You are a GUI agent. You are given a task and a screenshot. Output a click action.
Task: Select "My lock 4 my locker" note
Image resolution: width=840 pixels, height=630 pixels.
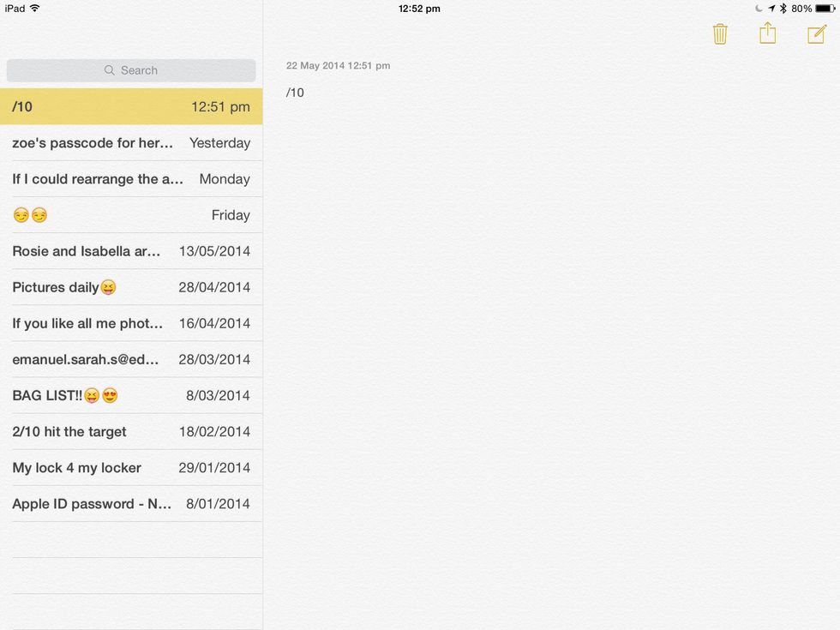(x=131, y=467)
